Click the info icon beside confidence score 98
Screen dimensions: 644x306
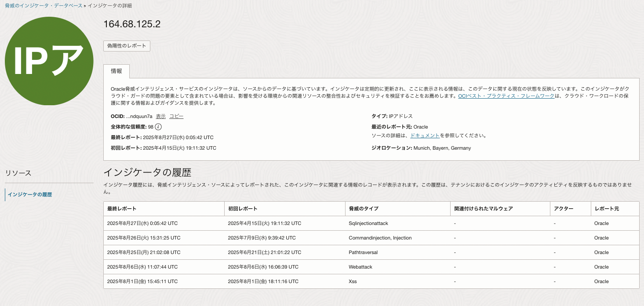tap(157, 126)
